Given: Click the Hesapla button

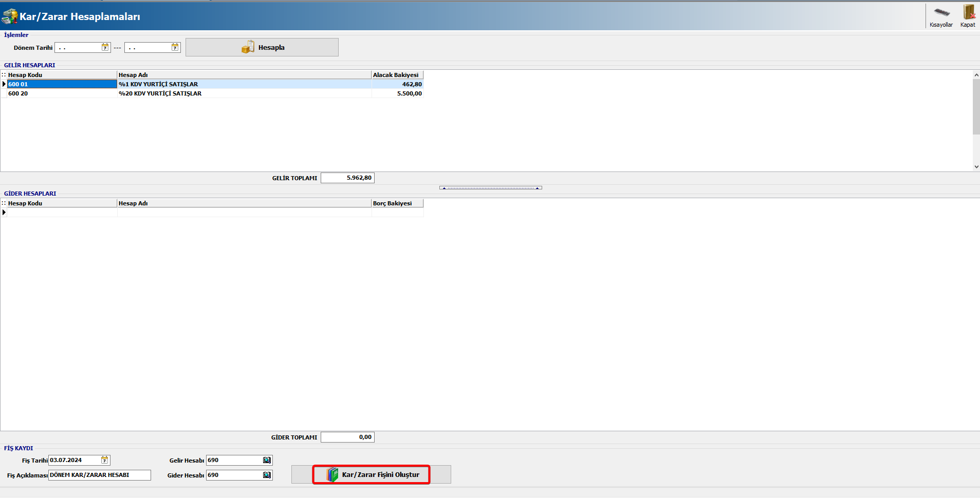Looking at the screenshot, I should 262,47.
